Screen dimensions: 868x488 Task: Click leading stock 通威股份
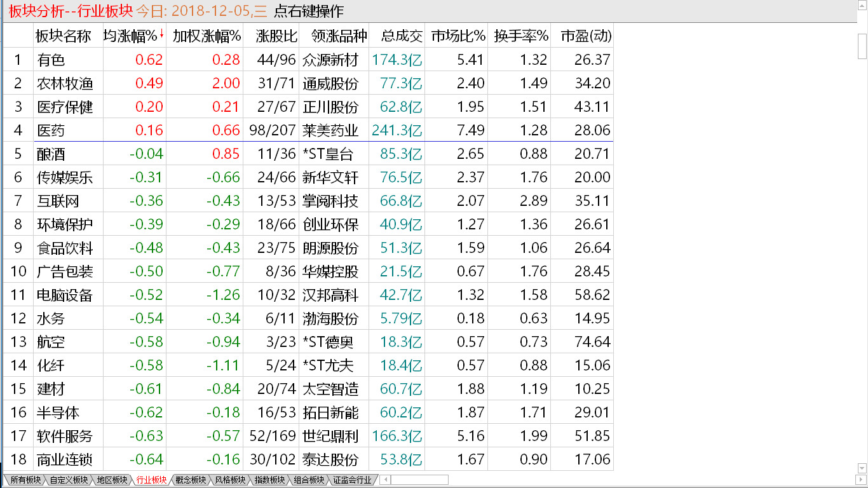[x=330, y=83]
